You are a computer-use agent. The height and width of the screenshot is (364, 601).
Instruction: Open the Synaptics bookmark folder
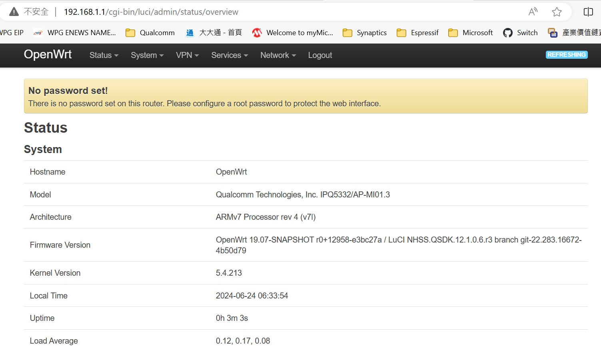(x=365, y=33)
